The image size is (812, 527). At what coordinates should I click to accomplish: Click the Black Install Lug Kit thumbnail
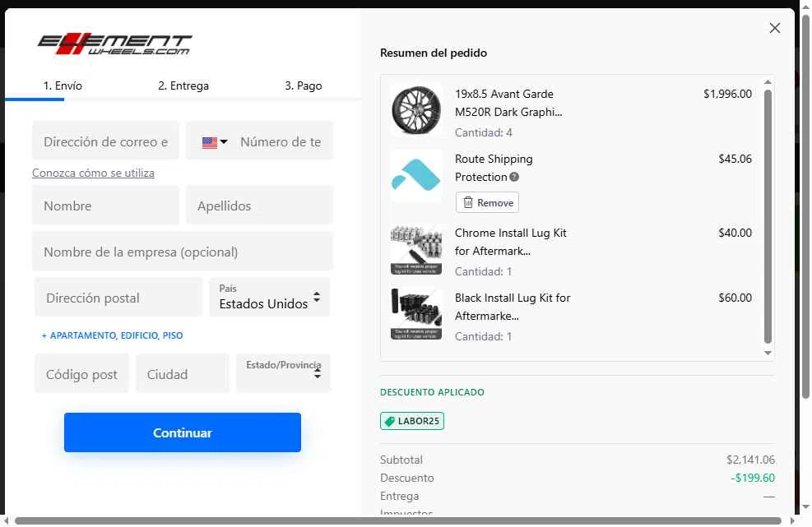(x=416, y=314)
